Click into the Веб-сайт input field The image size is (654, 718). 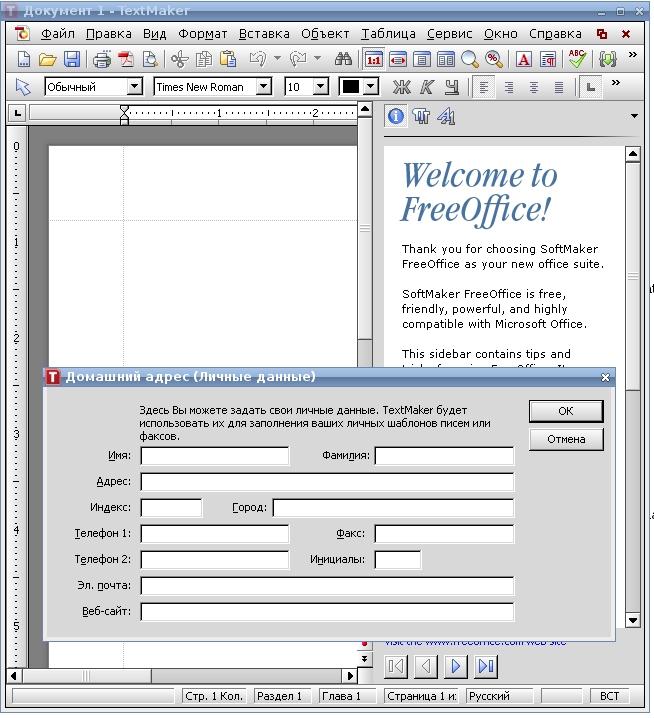pyautogui.click(x=327, y=612)
